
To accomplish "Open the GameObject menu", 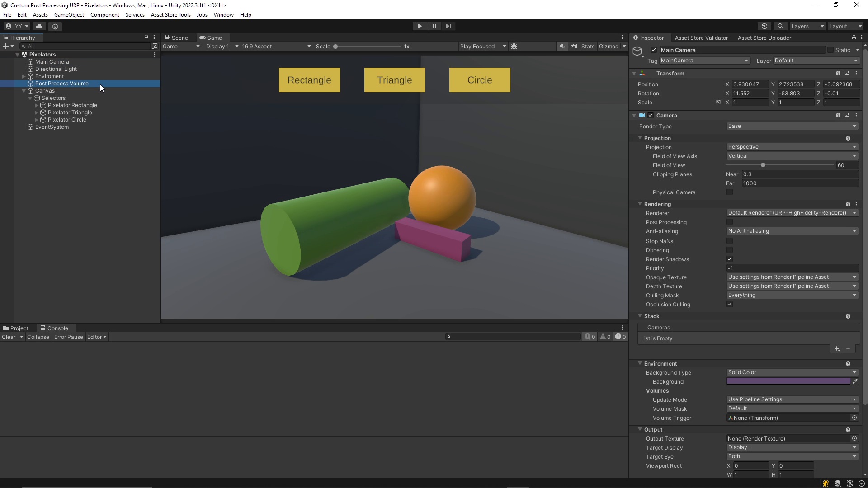I will [69, 15].
